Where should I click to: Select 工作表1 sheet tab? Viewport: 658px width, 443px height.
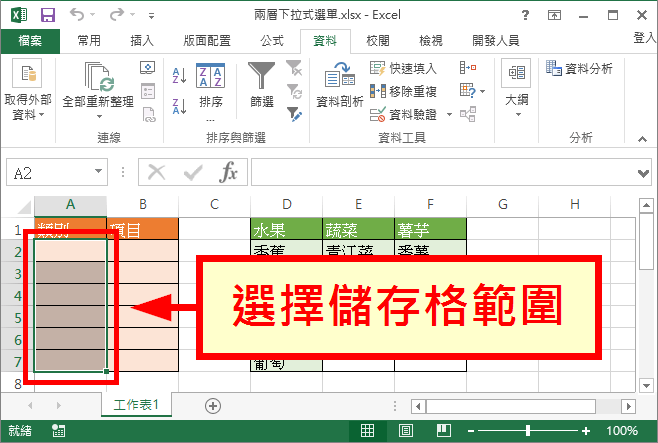(x=136, y=405)
